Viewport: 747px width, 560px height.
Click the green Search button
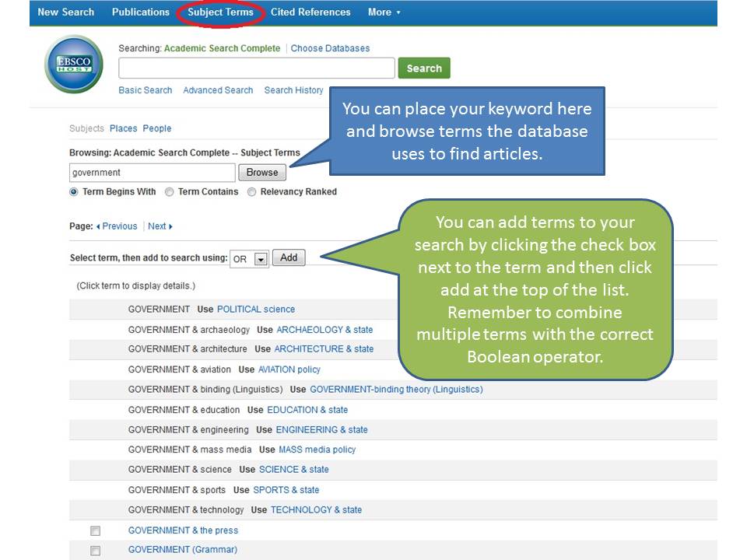pos(424,68)
